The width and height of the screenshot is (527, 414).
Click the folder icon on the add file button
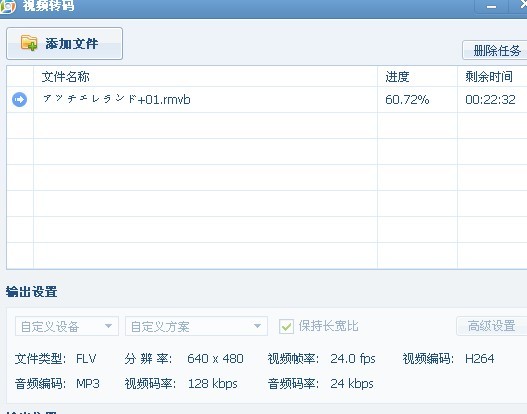pyautogui.click(x=29, y=43)
